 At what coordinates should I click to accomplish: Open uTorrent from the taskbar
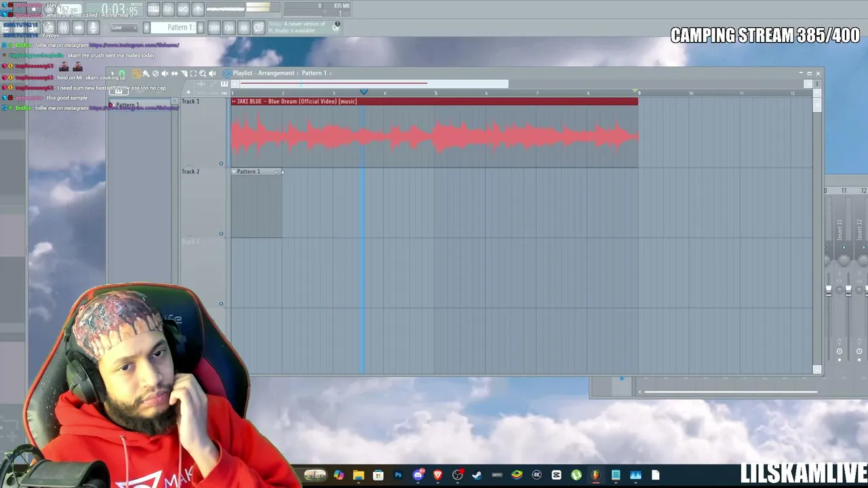[x=576, y=475]
